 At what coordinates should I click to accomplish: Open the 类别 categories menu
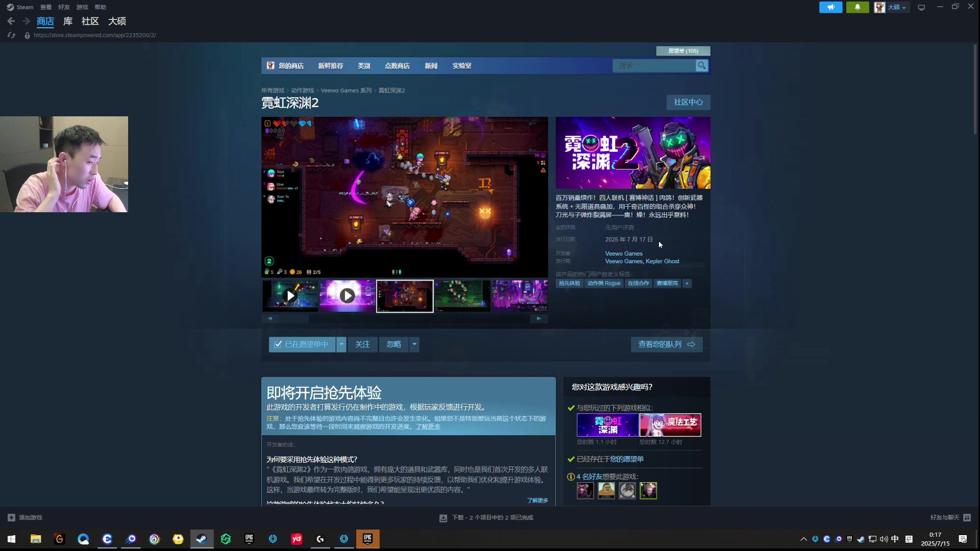[364, 66]
